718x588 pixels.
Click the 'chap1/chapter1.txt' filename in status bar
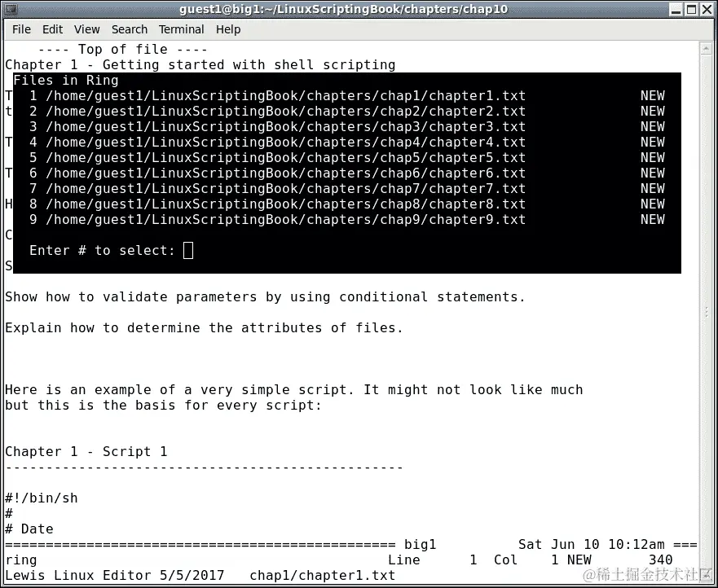[323, 576]
